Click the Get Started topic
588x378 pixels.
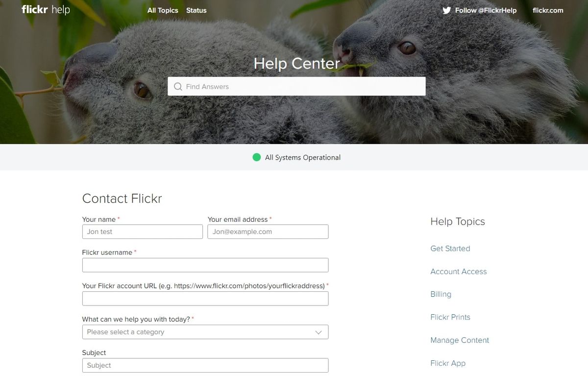pyautogui.click(x=450, y=248)
